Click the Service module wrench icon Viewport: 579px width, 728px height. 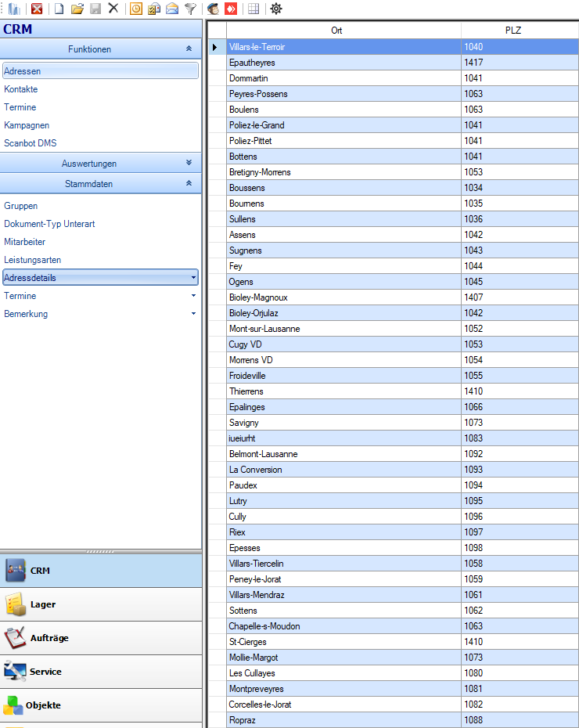(x=16, y=672)
